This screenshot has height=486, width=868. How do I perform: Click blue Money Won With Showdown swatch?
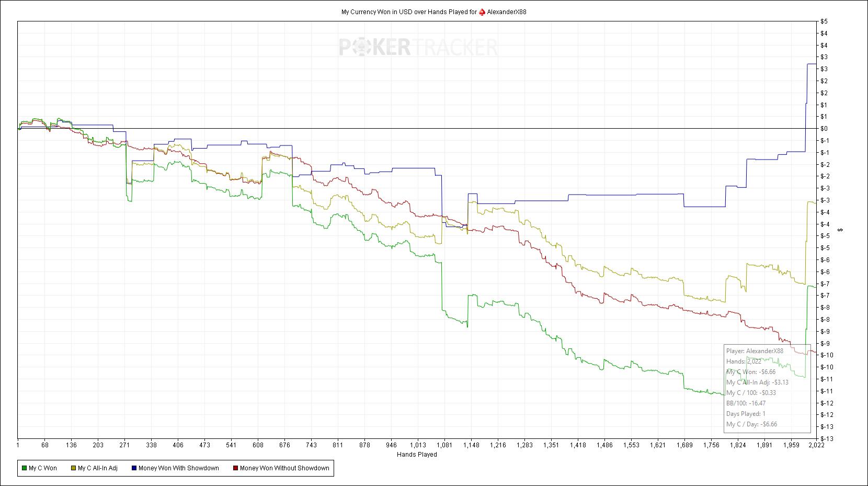(x=134, y=468)
